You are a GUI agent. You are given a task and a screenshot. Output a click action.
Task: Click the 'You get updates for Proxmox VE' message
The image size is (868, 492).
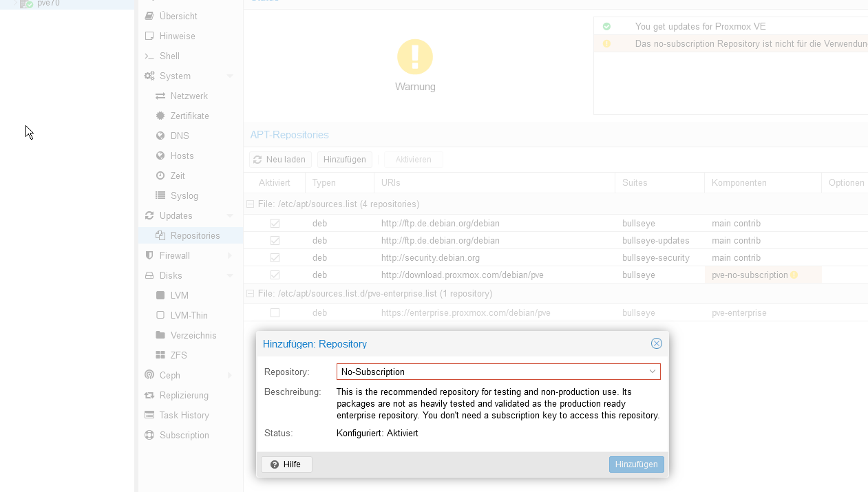pos(700,26)
